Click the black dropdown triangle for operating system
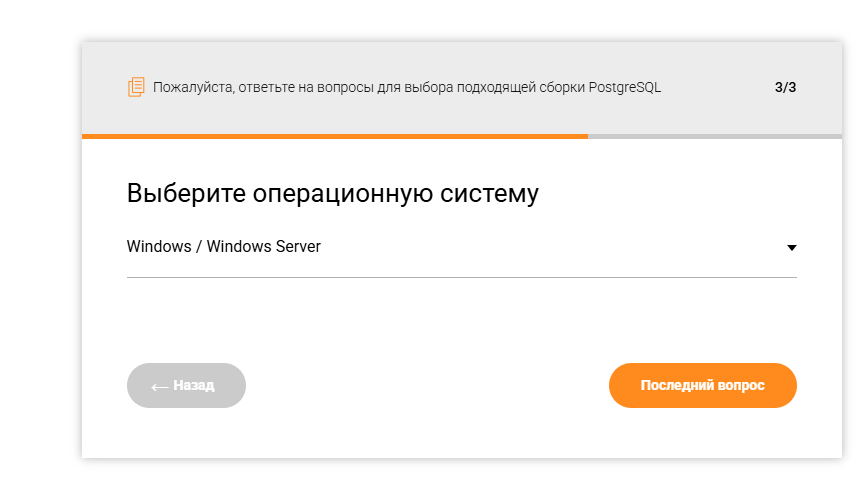859x478 pixels. point(791,247)
